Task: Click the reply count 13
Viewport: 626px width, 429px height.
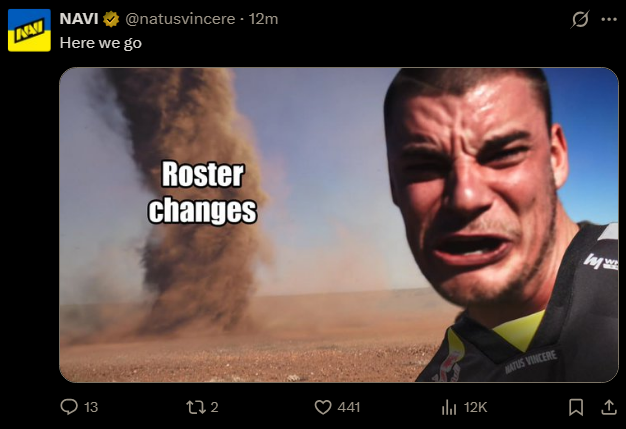Action: pyautogui.click(x=91, y=407)
